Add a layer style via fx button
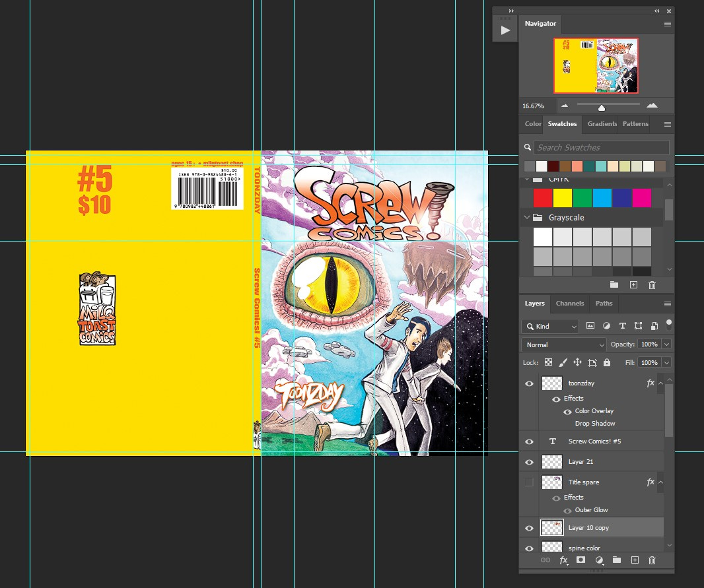The width and height of the screenshot is (704, 588). pos(563,560)
